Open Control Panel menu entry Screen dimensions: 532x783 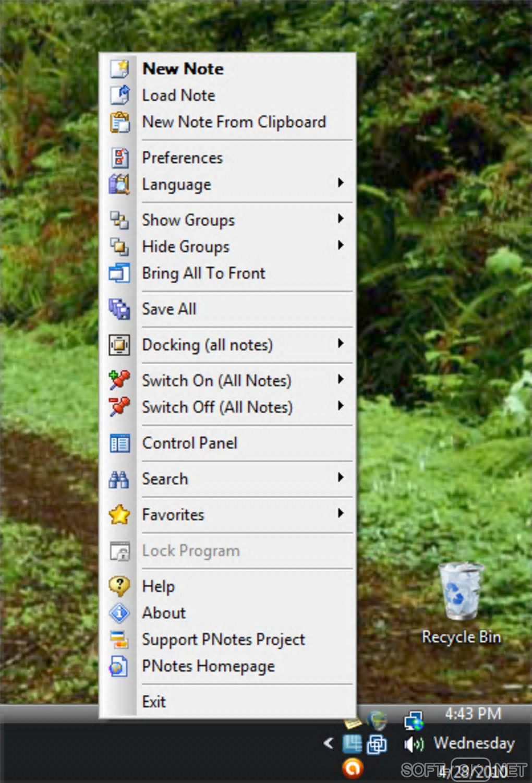coord(227,443)
